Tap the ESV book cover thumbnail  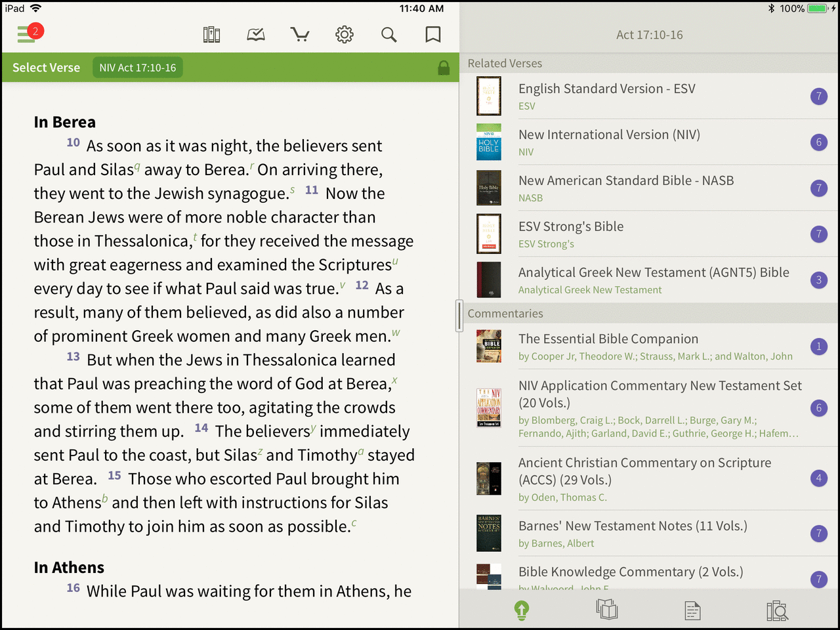click(489, 96)
